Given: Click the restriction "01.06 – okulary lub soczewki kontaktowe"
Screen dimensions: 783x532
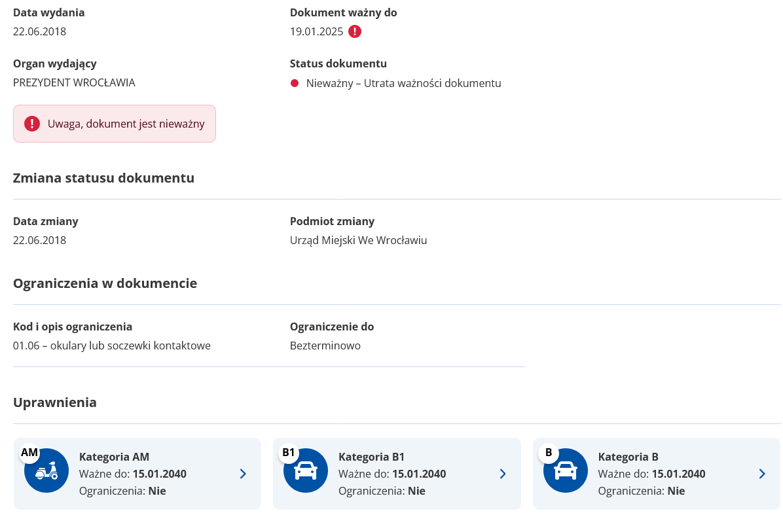Looking at the screenshot, I should 112,346.
